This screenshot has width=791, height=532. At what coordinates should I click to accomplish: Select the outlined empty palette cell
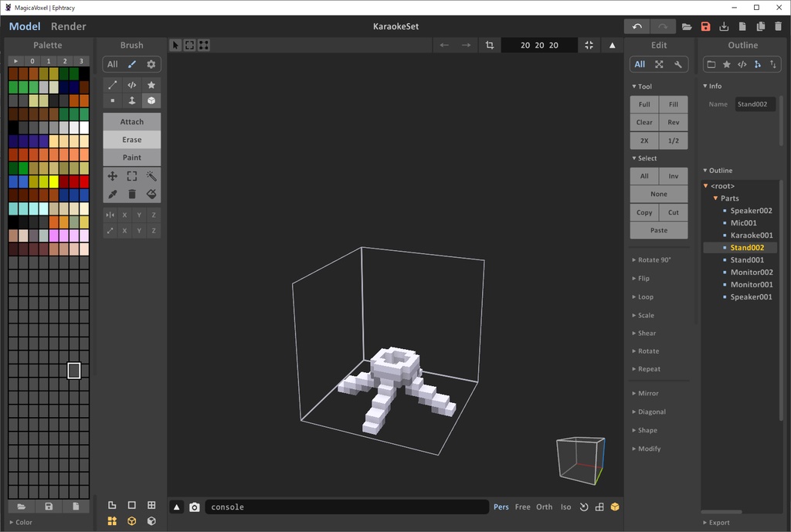pyautogui.click(x=73, y=371)
